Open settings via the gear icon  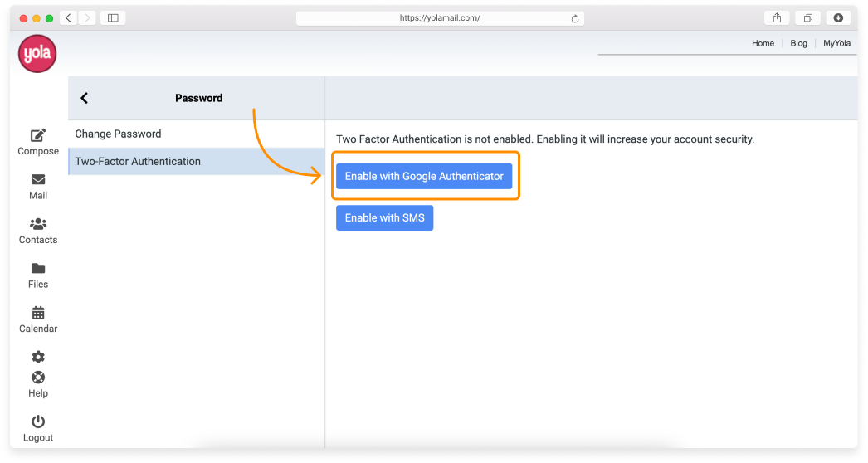[x=38, y=357]
